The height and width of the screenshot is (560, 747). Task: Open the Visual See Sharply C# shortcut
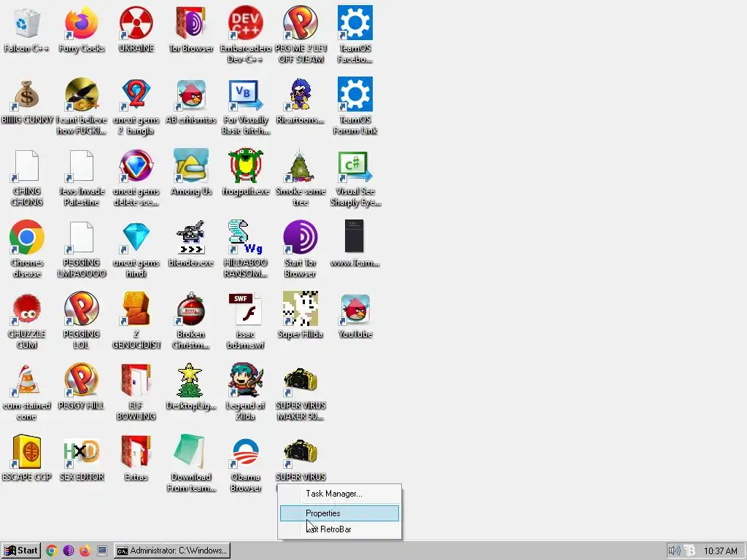tap(355, 166)
